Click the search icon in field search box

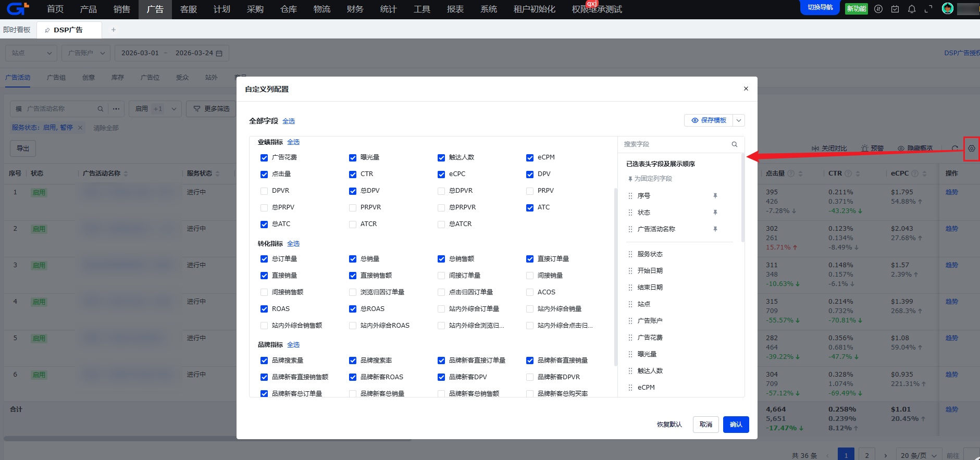click(734, 144)
